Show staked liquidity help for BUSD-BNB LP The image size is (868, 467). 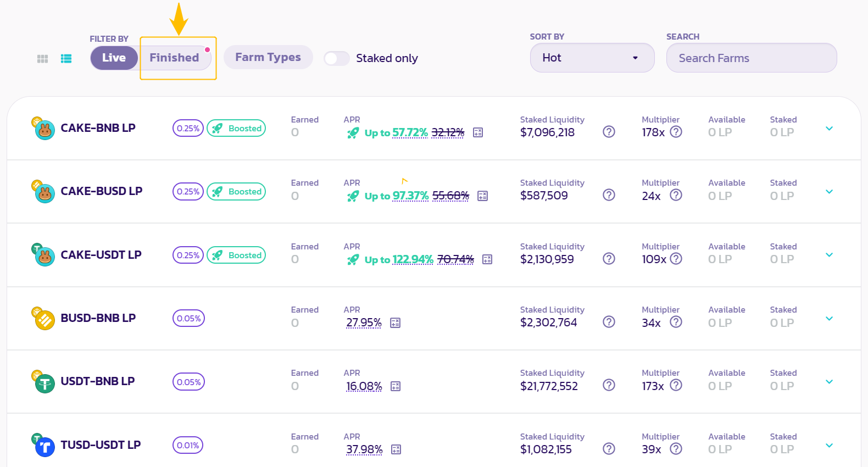click(x=609, y=322)
